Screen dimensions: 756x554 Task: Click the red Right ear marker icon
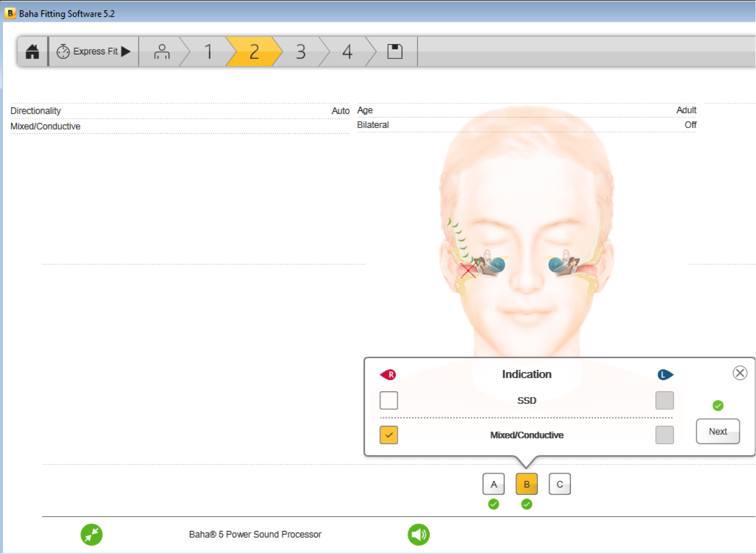tap(388, 375)
